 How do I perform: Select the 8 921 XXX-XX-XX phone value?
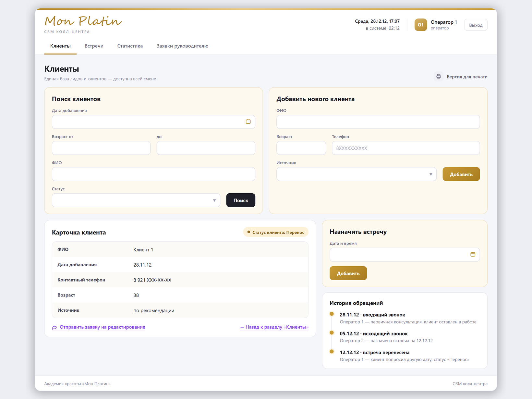(152, 280)
